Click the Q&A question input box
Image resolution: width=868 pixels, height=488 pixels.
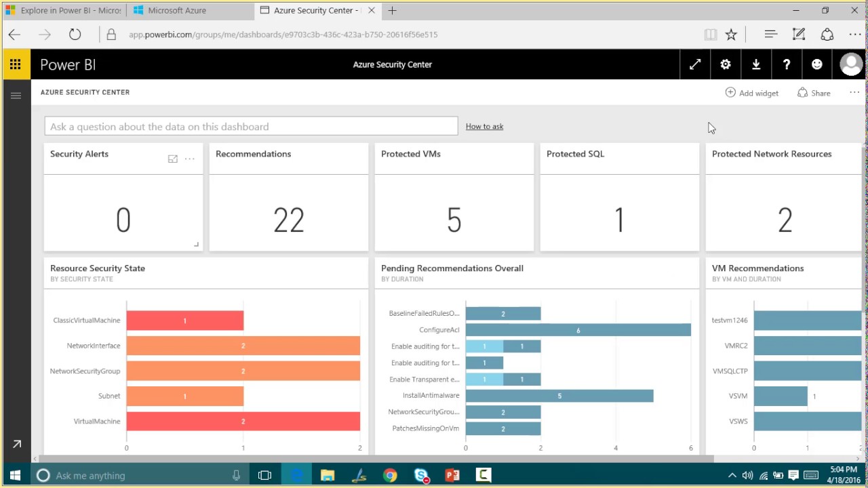point(251,126)
